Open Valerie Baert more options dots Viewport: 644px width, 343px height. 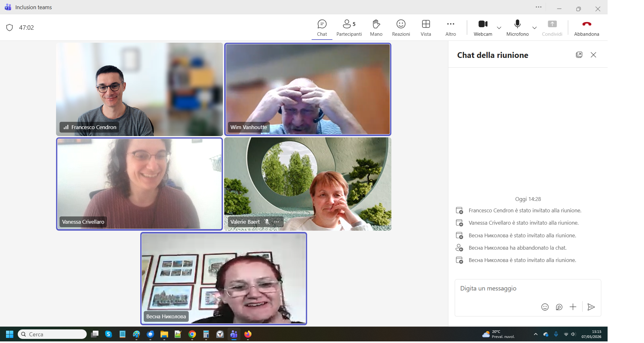(276, 222)
